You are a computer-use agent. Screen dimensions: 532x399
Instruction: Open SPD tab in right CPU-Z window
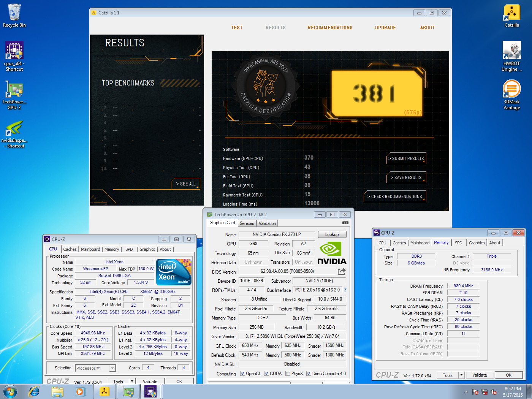[x=458, y=243]
